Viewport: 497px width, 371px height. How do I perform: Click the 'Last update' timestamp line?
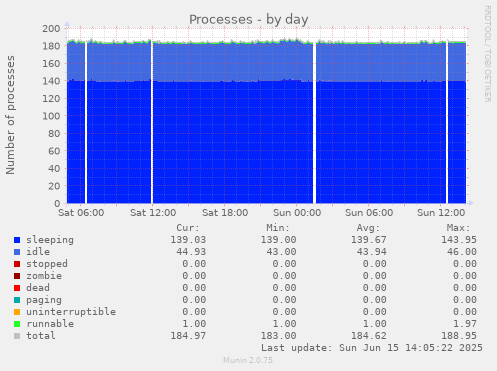click(x=372, y=348)
